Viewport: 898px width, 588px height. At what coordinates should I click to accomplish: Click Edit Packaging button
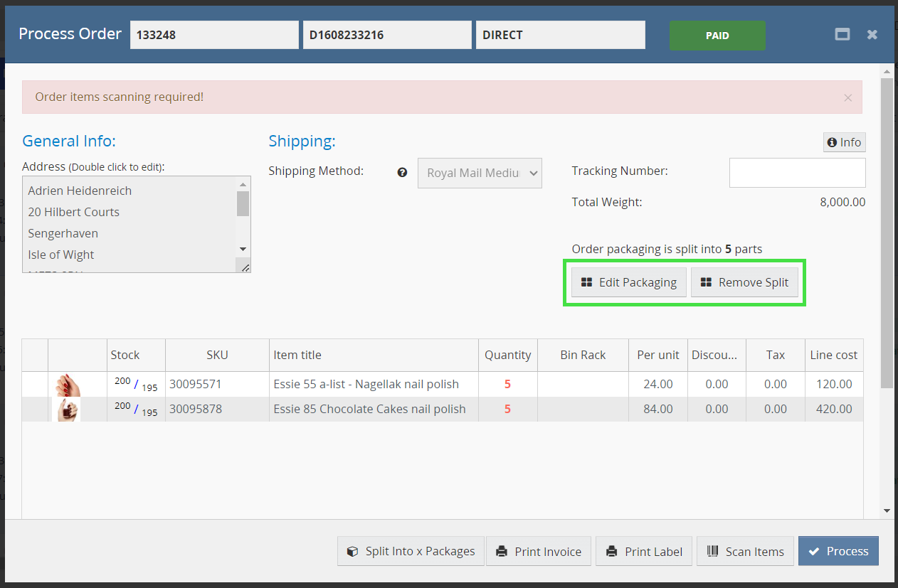pyautogui.click(x=628, y=282)
